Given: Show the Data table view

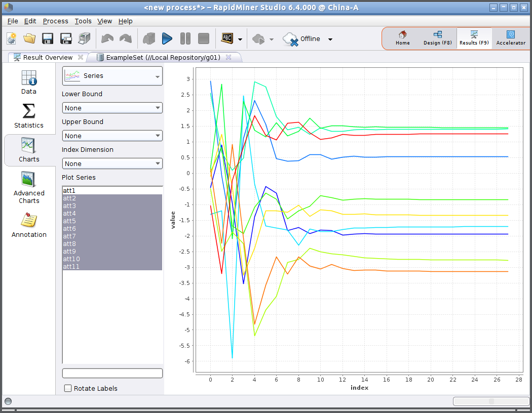Looking at the screenshot, I should (x=29, y=82).
